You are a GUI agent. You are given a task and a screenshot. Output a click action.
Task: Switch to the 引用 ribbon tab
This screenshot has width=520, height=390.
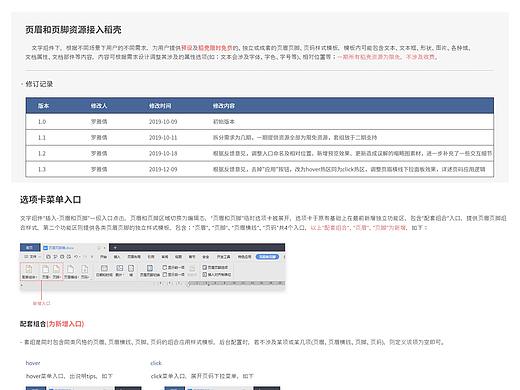(151, 257)
